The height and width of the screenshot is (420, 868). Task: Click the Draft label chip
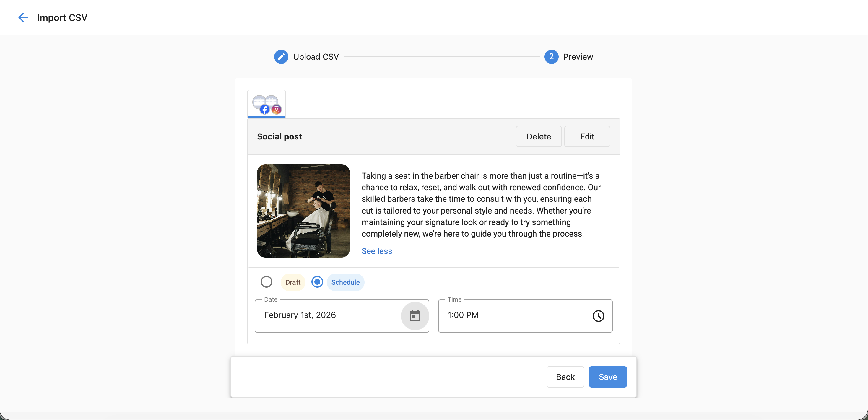292,282
